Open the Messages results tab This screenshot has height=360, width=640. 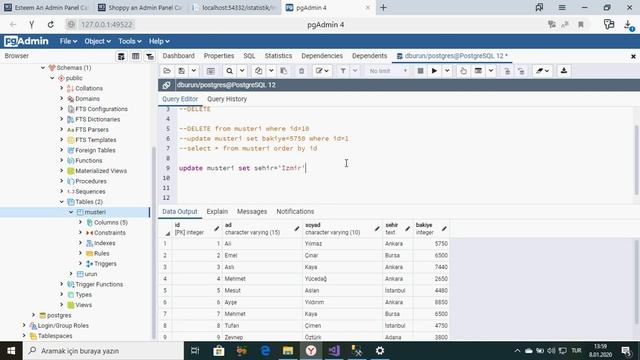pyautogui.click(x=252, y=211)
